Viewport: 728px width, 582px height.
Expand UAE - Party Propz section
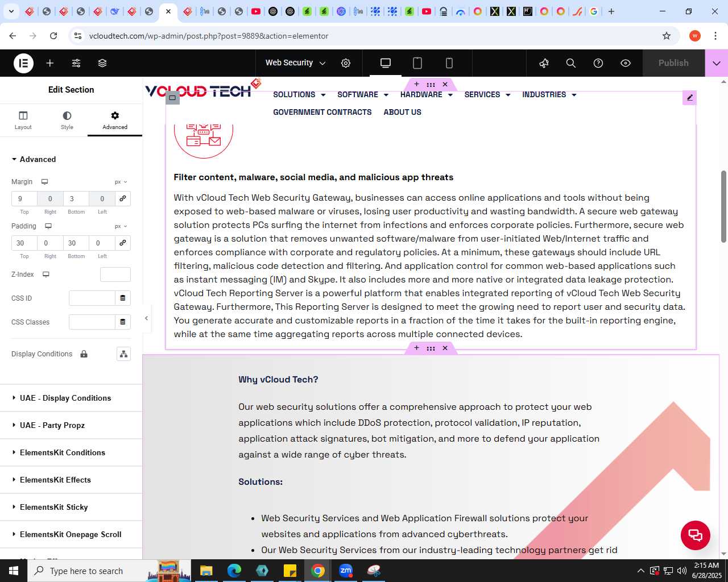pos(71,425)
